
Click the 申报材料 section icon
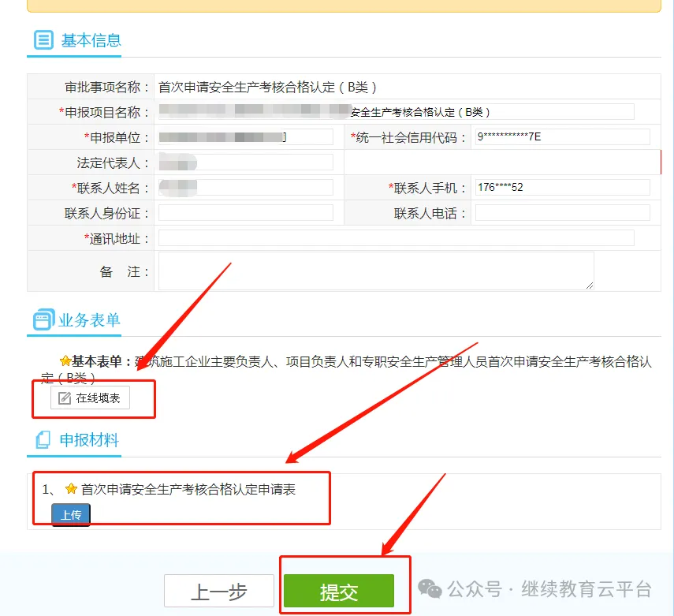pos(43,439)
